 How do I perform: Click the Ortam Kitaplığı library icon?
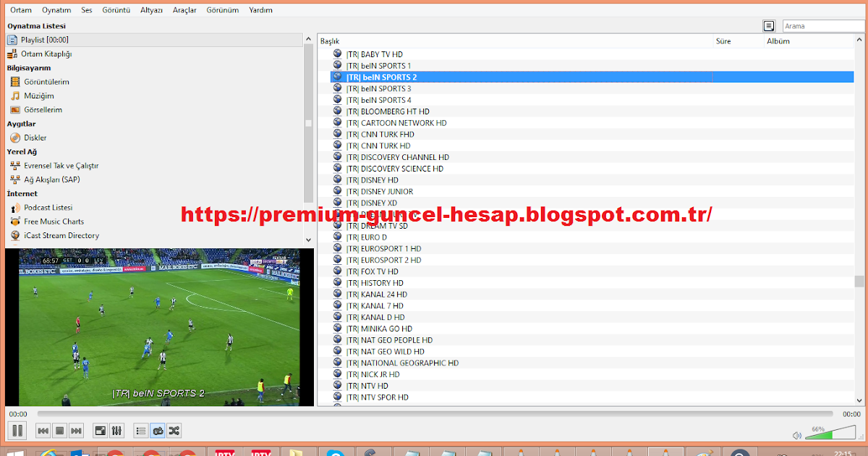[13, 54]
